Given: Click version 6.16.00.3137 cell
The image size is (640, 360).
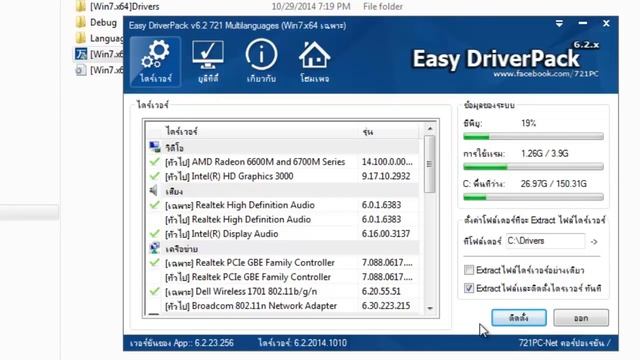Looking at the screenshot, I should tap(386, 234).
